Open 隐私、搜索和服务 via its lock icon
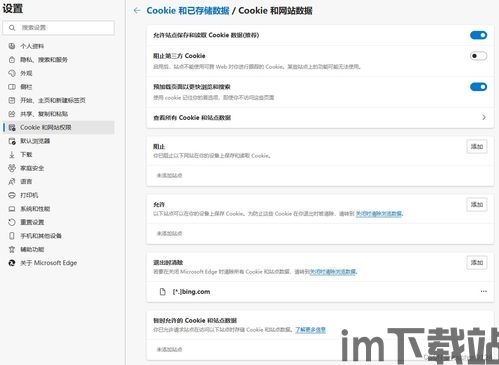 [x=12, y=60]
